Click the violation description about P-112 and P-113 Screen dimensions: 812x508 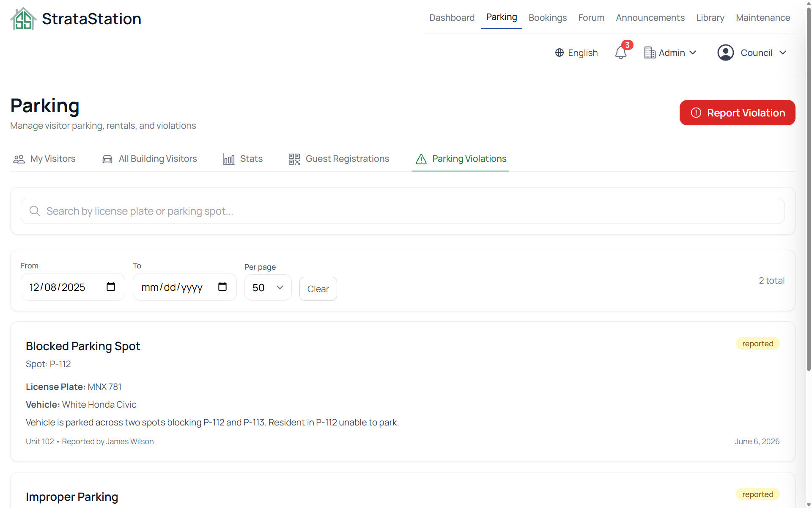coord(212,422)
